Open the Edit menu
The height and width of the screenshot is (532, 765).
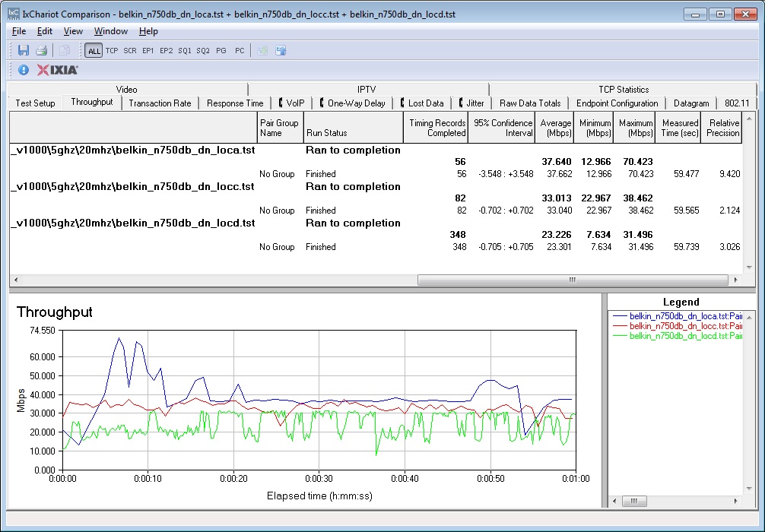pos(44,31)
